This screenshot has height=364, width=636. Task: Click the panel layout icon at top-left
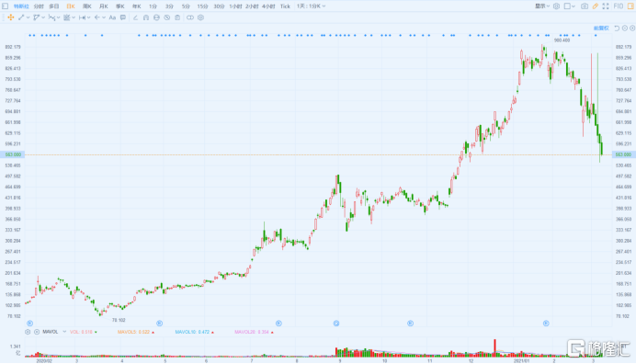point(5,6)
